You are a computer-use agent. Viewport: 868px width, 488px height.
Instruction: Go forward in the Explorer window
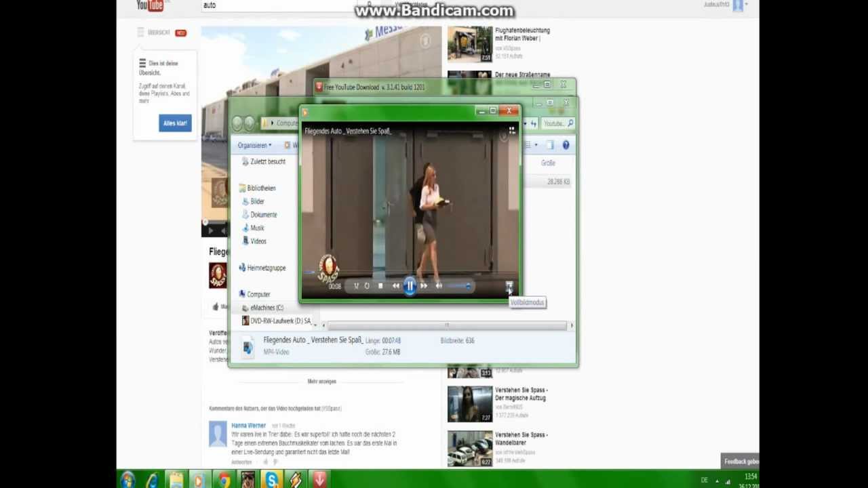click(x=250, y=123)
